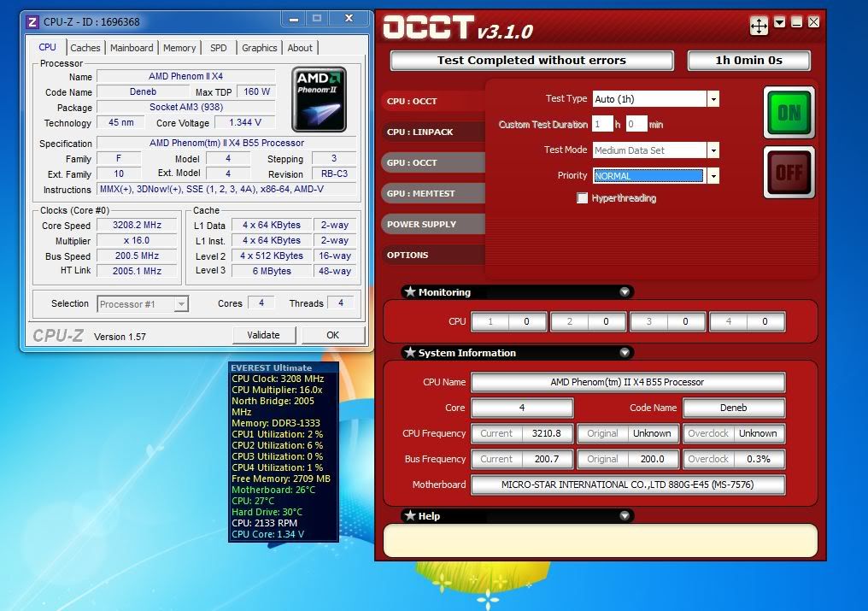Minimize the OCCT window
The height and width of the screenshot is (611, 868).
pos(796,23)
